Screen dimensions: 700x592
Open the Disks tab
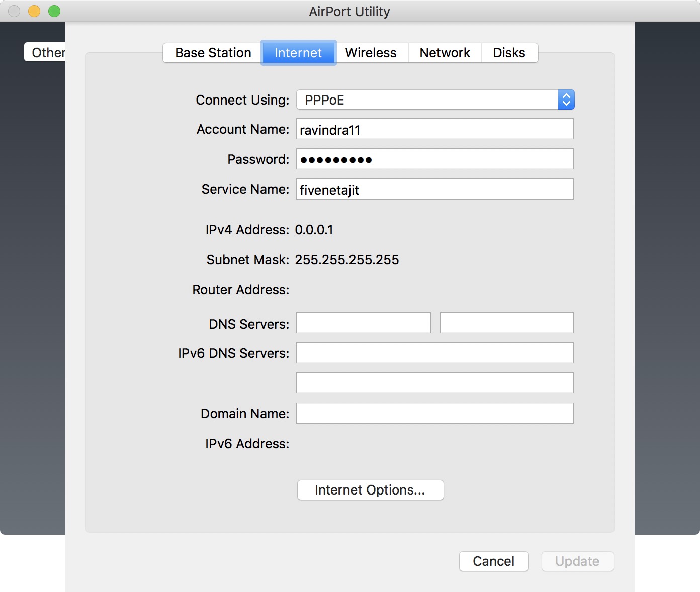point(509,53)
